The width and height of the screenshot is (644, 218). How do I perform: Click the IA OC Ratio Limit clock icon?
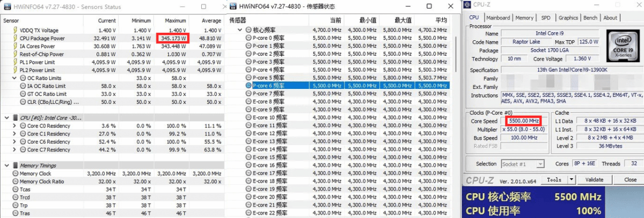[x=23, y=86]
